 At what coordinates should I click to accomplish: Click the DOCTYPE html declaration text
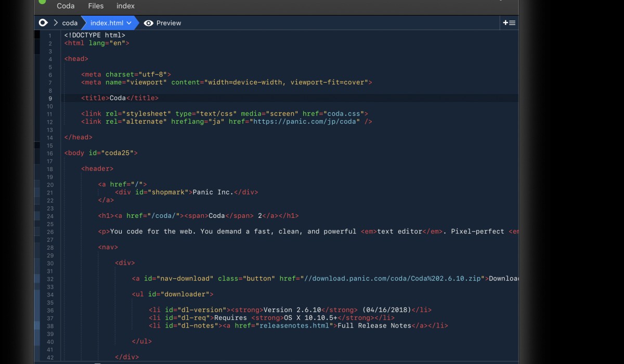click(95, 35)
